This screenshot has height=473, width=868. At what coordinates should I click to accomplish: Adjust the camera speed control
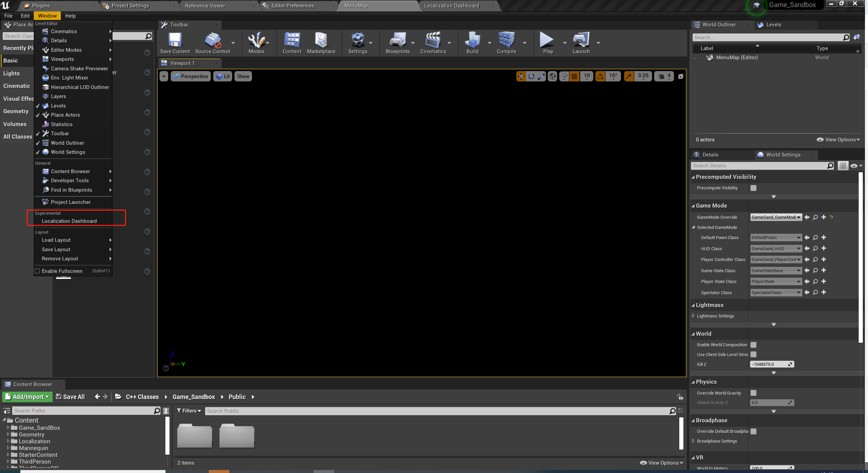click(663, 76)
